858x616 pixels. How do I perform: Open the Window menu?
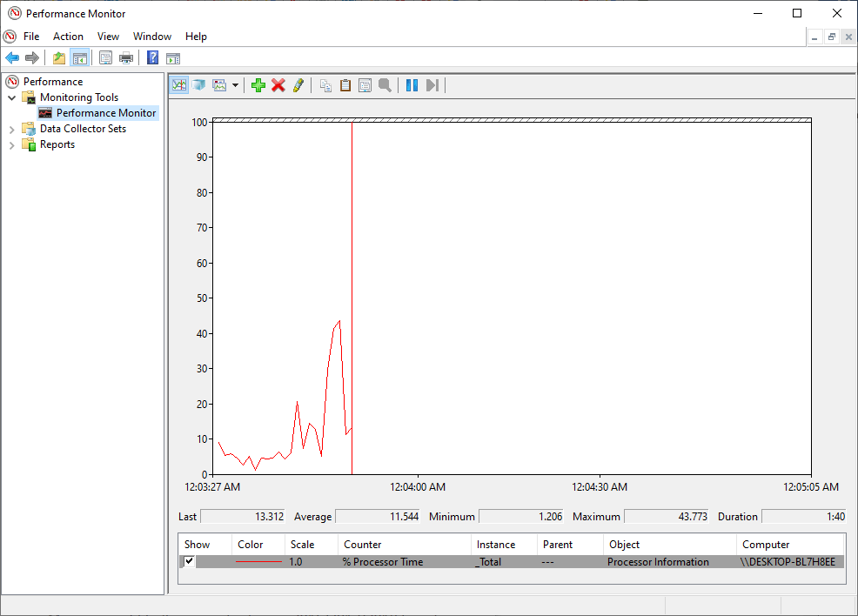152,36
